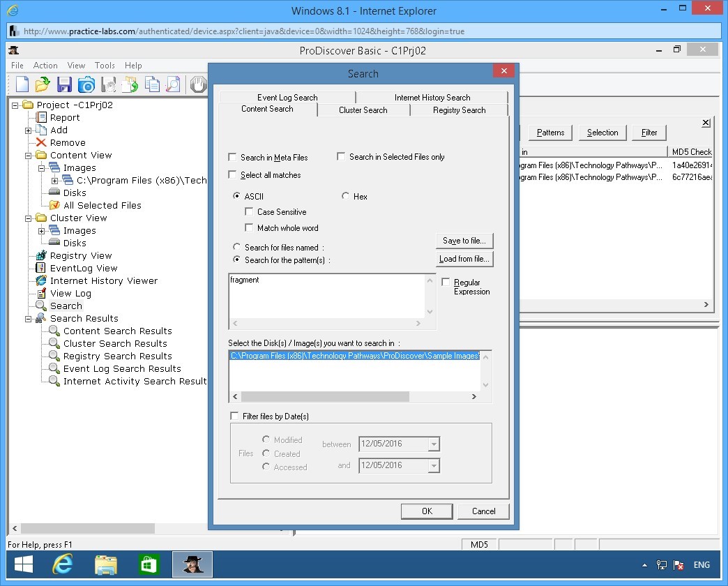
Task: Open the Action menu
Action: (45, 66)
